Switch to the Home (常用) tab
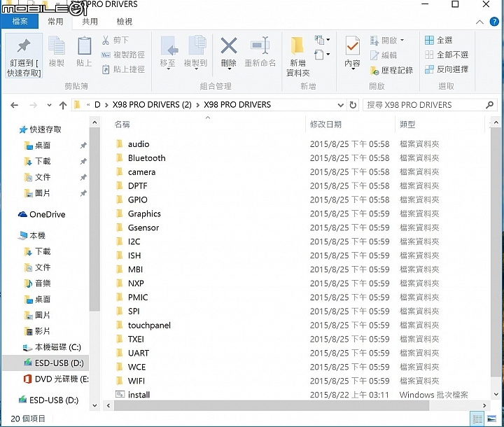 pos(55,21)
